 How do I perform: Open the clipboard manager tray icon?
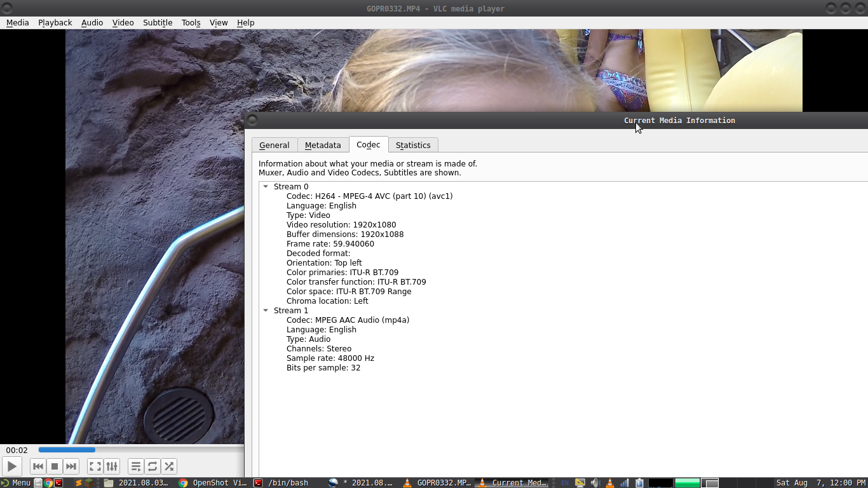[x=639, y=483]
